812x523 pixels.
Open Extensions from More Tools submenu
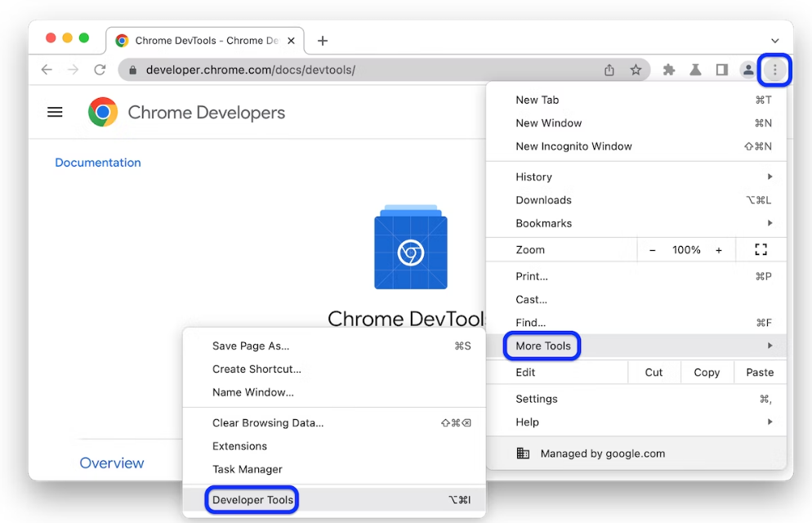point(334,446)
